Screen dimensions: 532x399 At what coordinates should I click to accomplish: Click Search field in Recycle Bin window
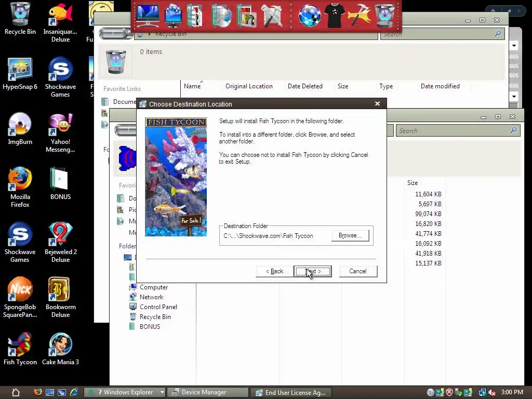point(442,34)
